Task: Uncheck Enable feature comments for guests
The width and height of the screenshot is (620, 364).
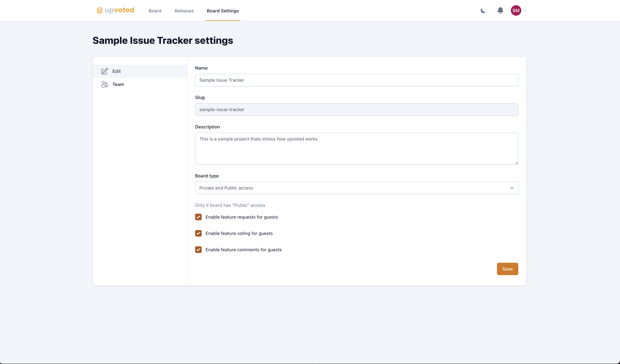Action: click(198, 250)
